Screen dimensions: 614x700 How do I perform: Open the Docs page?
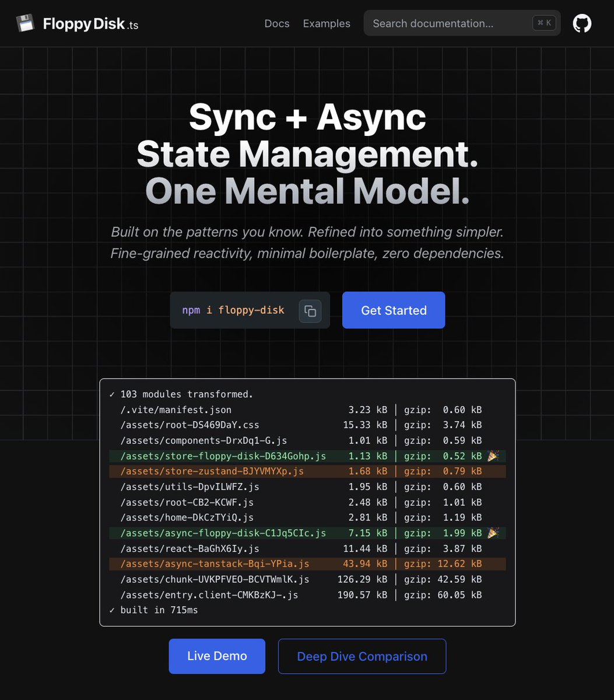[x=277, y=23]
